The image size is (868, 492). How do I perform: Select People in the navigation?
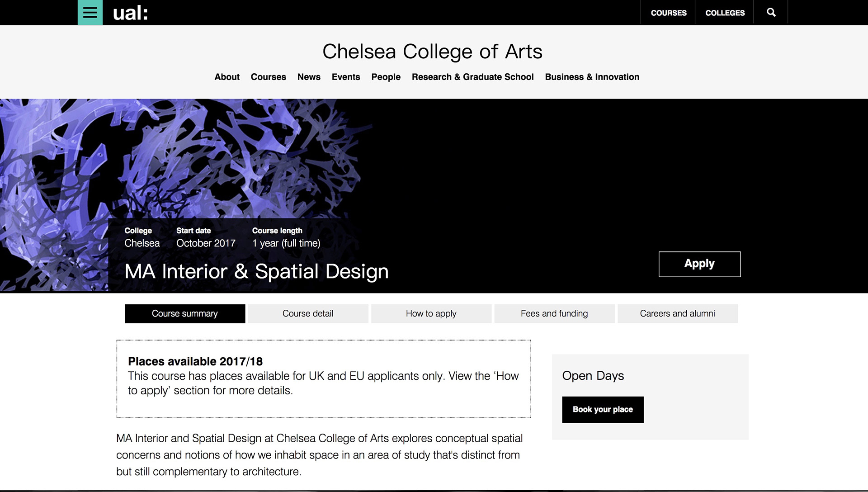point(386,77)
